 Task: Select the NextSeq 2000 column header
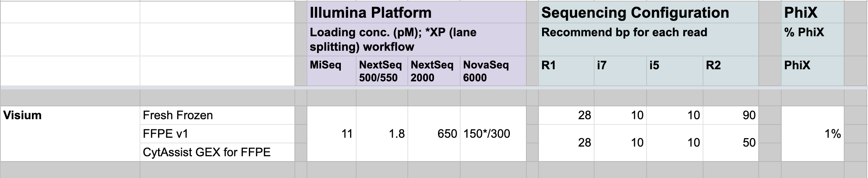[434, 71]
